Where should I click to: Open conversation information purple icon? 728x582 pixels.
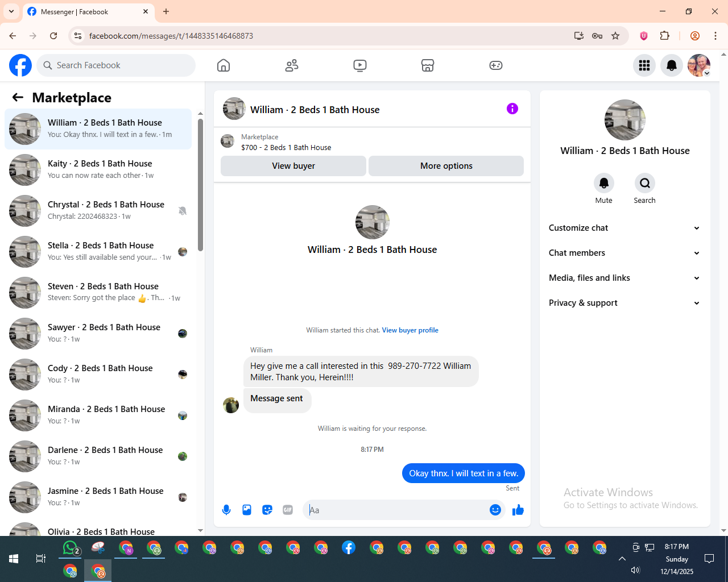(512, 109)
